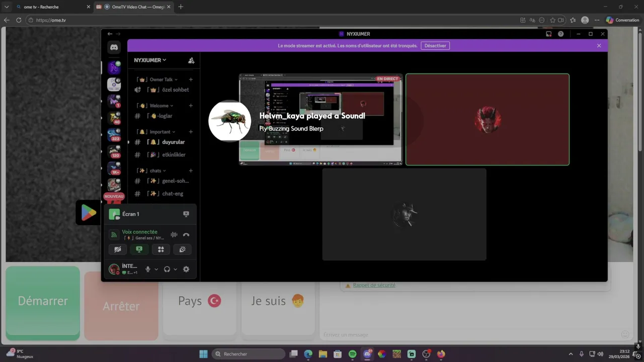Open Edge translate icon in address bar
Screen dimensions: 644x362
coord(532,20)
